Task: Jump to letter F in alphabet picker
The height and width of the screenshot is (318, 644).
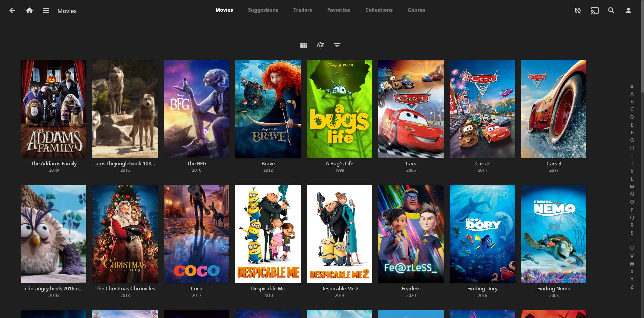Action: [x=632, y=133]
